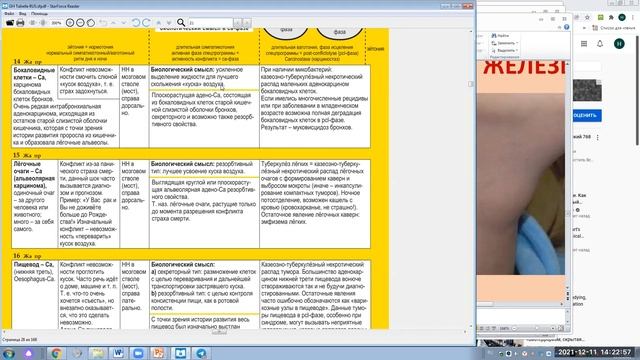Click the Windows Start button
This screenshot has width=640, height=360.
pos(9,353)
